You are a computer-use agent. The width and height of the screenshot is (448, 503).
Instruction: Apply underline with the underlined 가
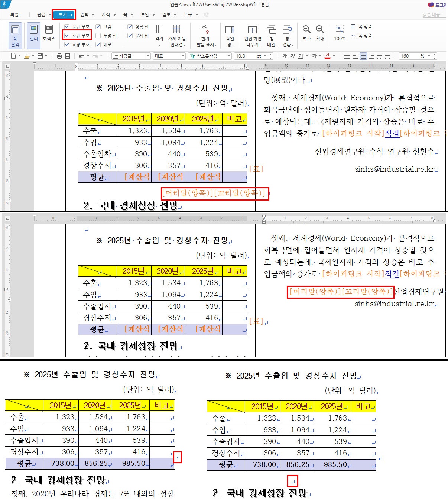(301, 56)
